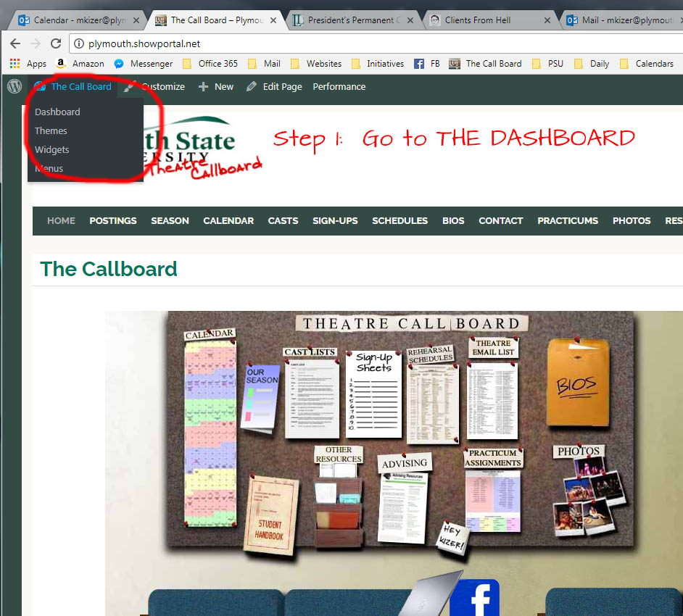
Task: Open the PRACTICUMS nav item
Action: click(x=568, y=221)
